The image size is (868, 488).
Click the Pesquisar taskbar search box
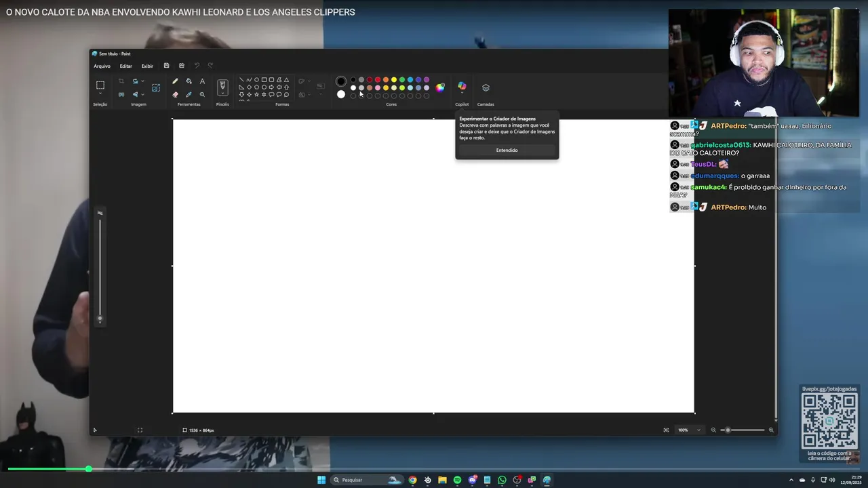367,480
